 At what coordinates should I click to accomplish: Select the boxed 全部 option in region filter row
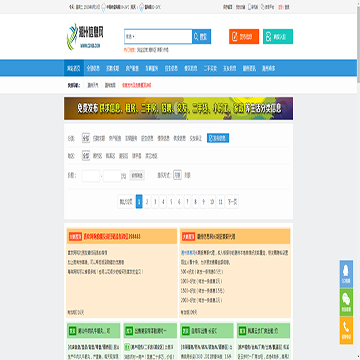click(x=86, y=156)
